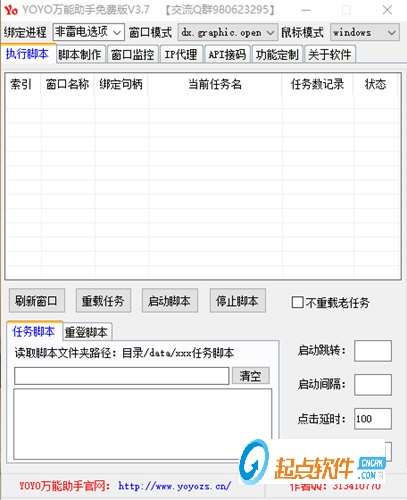Switch to the 脚本制作 tab
Image resolution: width=407 pixels, height=500 pixels.
80,54
